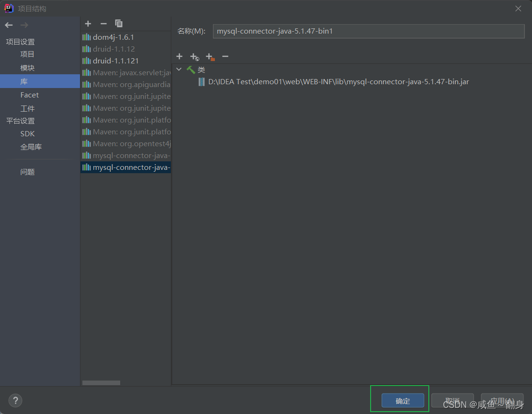Remove the selected root via minus icon
This screenshot has height=414, width=532.
[x=225, y=56]
